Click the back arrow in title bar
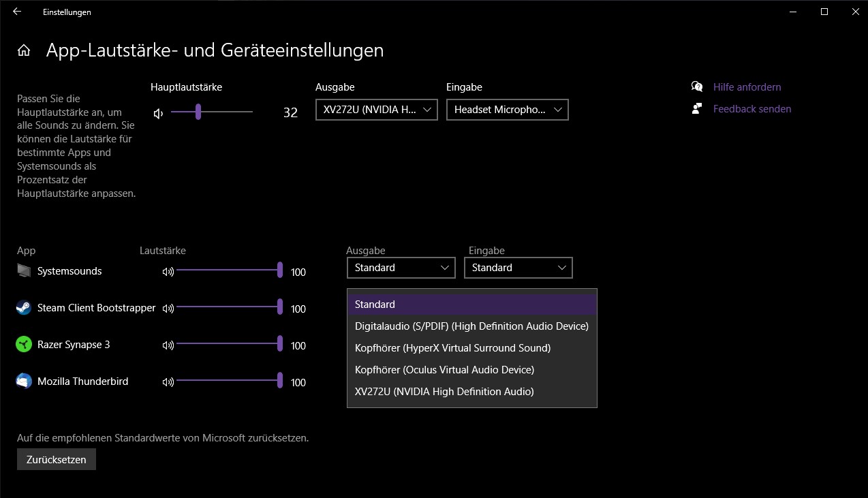The width and height of the screenshot is (868, 498). (x=17, y=12)
